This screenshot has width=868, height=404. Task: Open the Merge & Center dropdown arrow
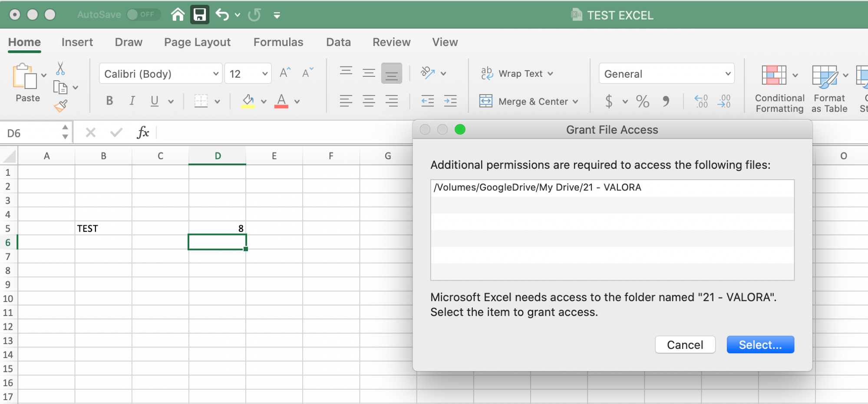pyautogui.click(x=575, y=102)
